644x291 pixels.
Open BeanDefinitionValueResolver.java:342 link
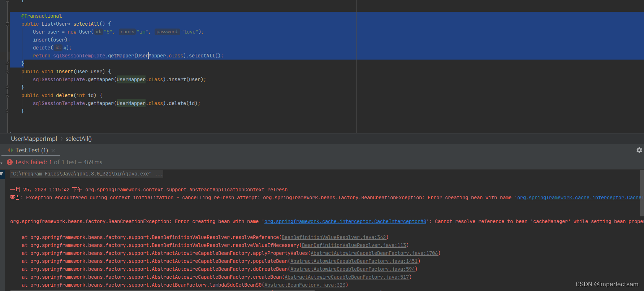(x=334, y=237)
